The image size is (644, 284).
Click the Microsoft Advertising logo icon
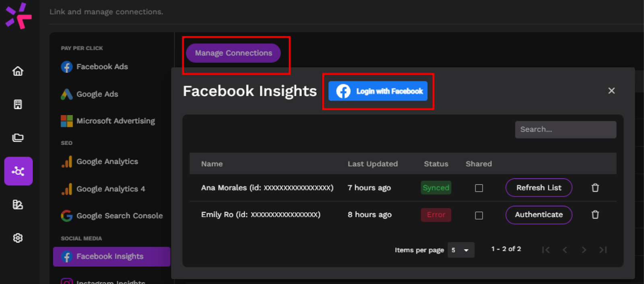[x=66, y=121]
